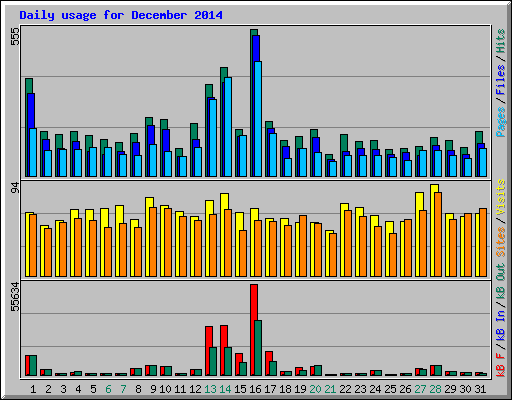Click the "555" y-axis maximum label
Viewport: 512px width, 400px height.
point(15,36)
